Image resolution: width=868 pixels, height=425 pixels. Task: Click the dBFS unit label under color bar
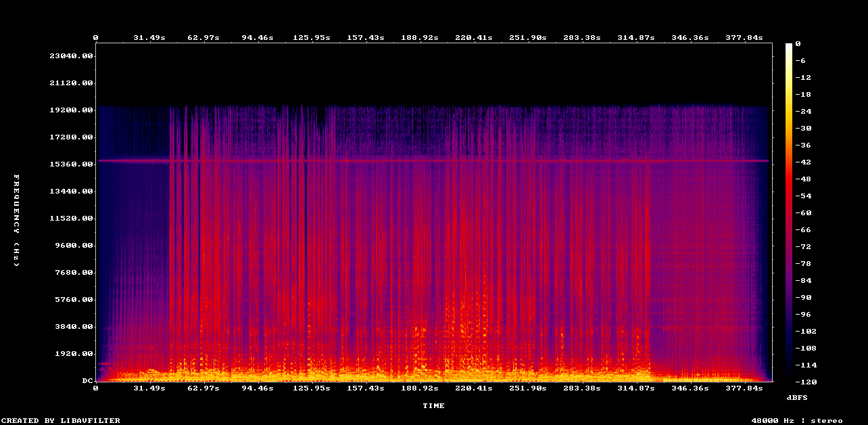(x=797, y=397)
